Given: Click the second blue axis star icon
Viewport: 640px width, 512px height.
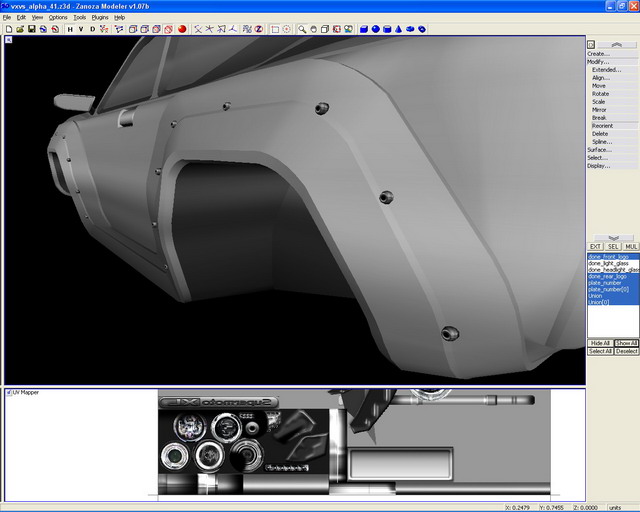Looking at the screenshot, I should click(209, 29).
